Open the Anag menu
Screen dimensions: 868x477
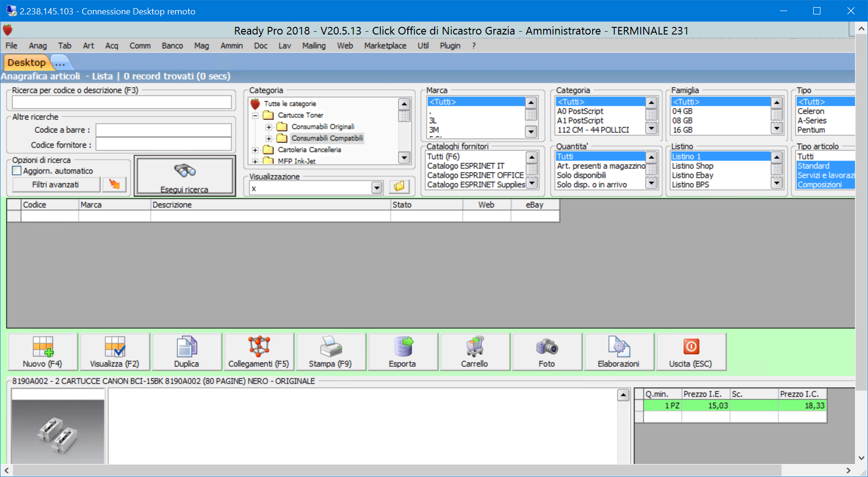[38, 46]
